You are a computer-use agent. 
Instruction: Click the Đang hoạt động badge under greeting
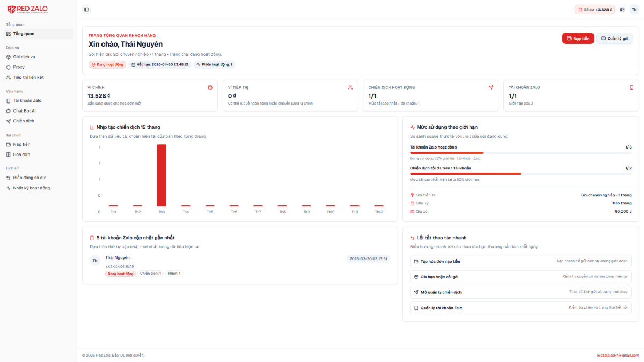(107, 64)
